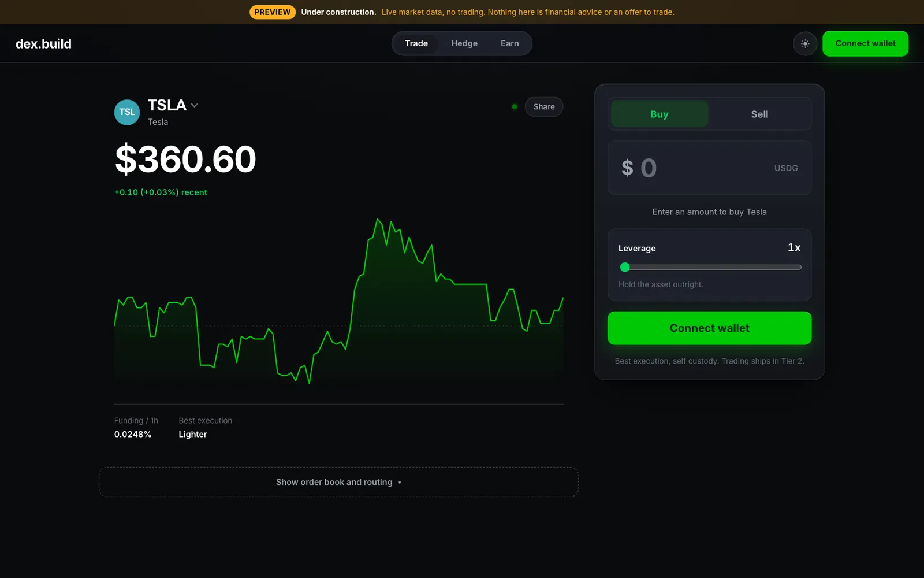Click the TSLA price chart
Image resolution: width=924 pixels, height=578 pixels.
[338, 301]
